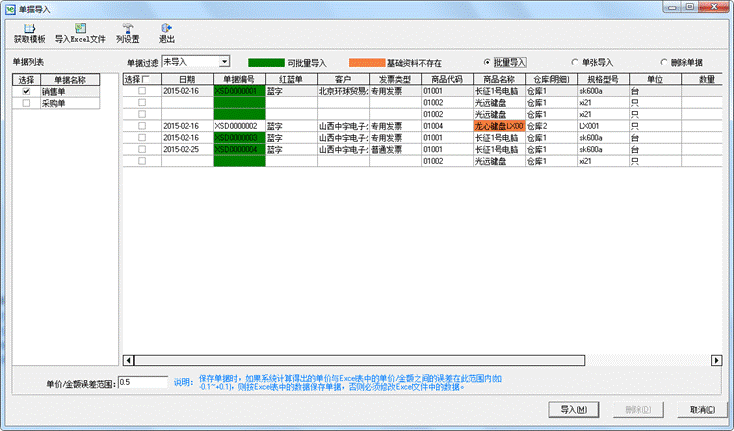Check the 采购单 checkbox

click(27, 103)
